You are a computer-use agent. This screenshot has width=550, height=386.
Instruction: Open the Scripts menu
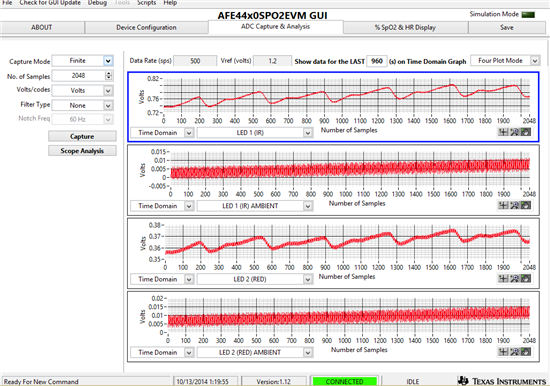tap(146, 2)
